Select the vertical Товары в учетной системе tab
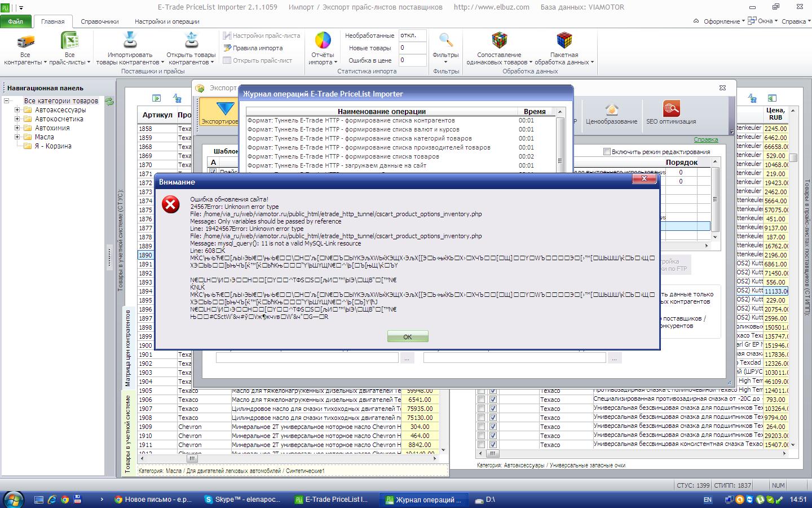The width and height of the screenshot is (812, 508). pyautogui.click(x=128, y=433)
